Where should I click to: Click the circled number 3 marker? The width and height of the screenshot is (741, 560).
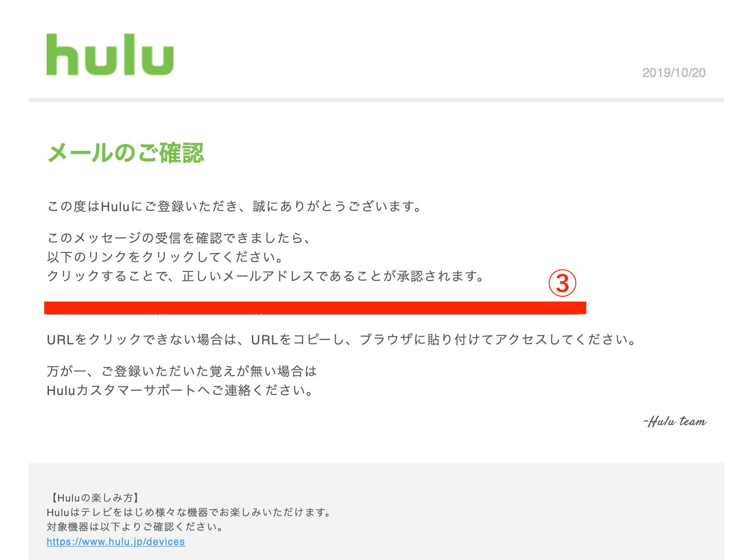(x=562, y=283)
